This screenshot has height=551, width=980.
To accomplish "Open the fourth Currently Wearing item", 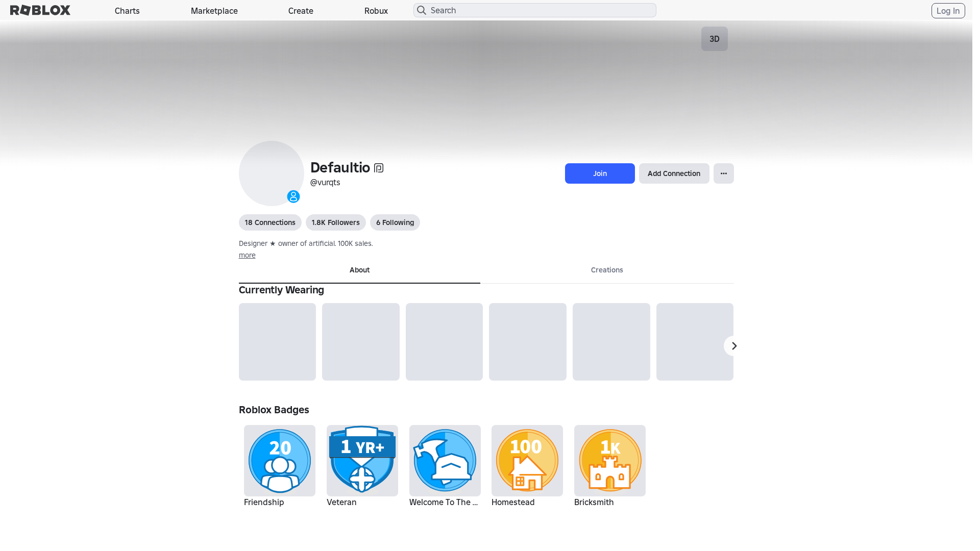I will [x=528, y=342].
